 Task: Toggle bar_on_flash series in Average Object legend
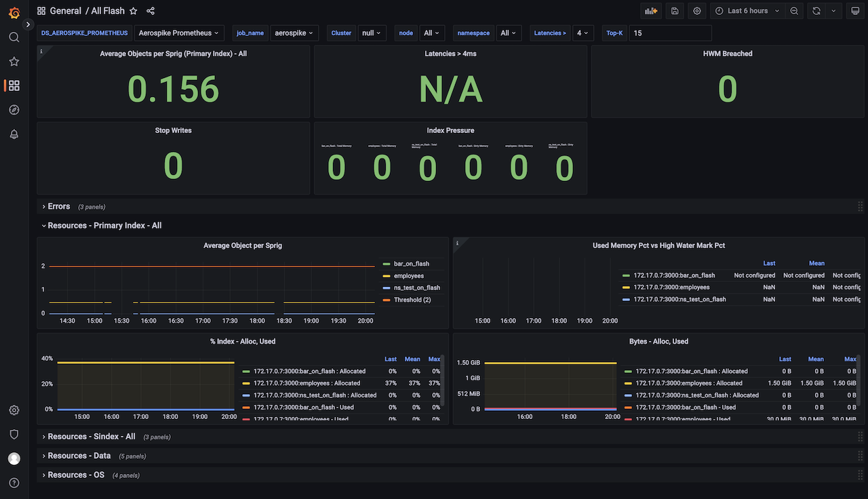click(411, 264)
